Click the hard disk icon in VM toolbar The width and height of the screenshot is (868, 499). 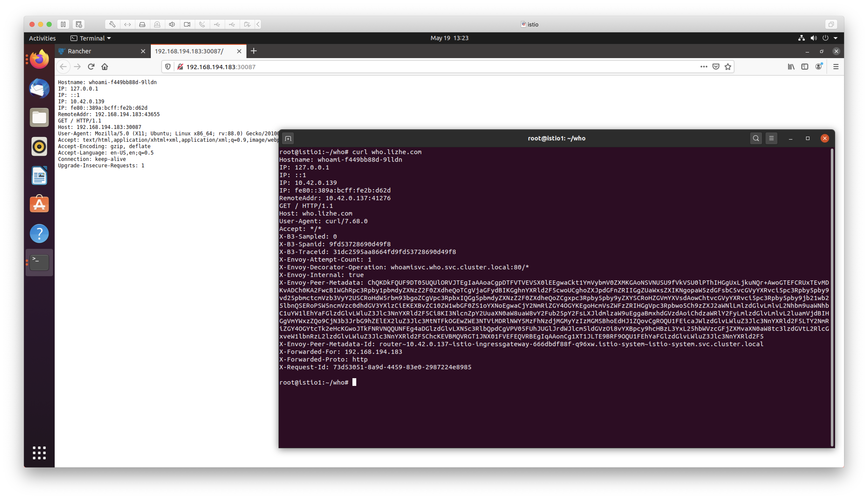[142, 24]
